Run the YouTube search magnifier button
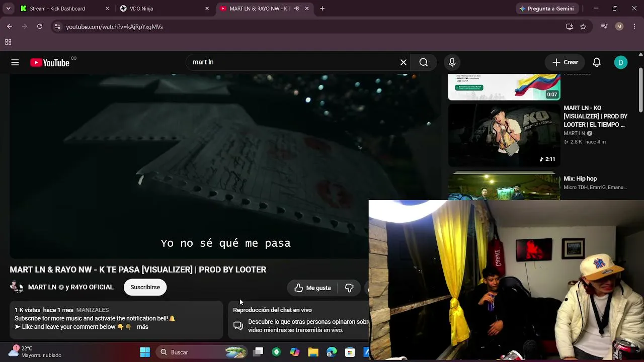Viewport: 644px width, 362px height. 424,62
